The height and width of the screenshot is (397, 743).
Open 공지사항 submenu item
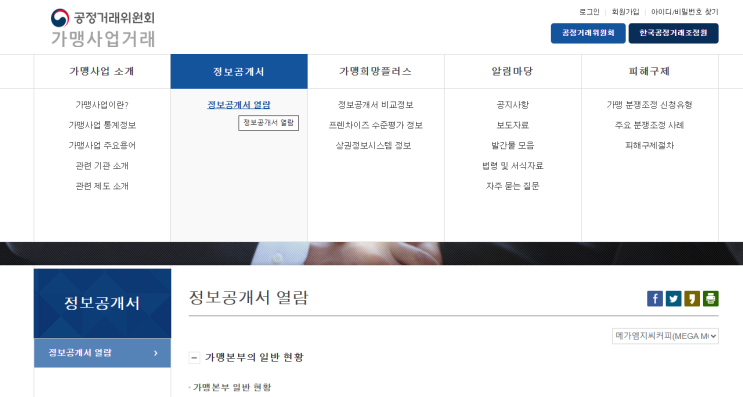tap(513, 105)
